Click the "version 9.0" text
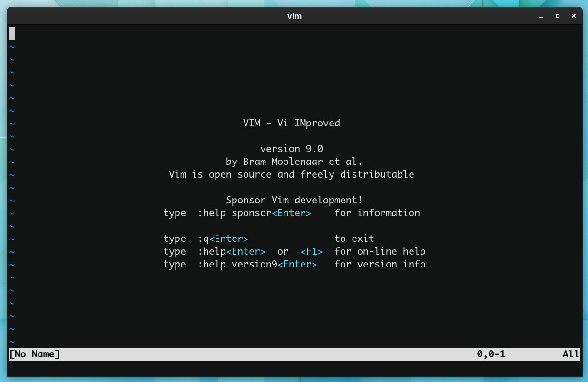The height and width of the screenshot is (382, 588). click(292, 149)
